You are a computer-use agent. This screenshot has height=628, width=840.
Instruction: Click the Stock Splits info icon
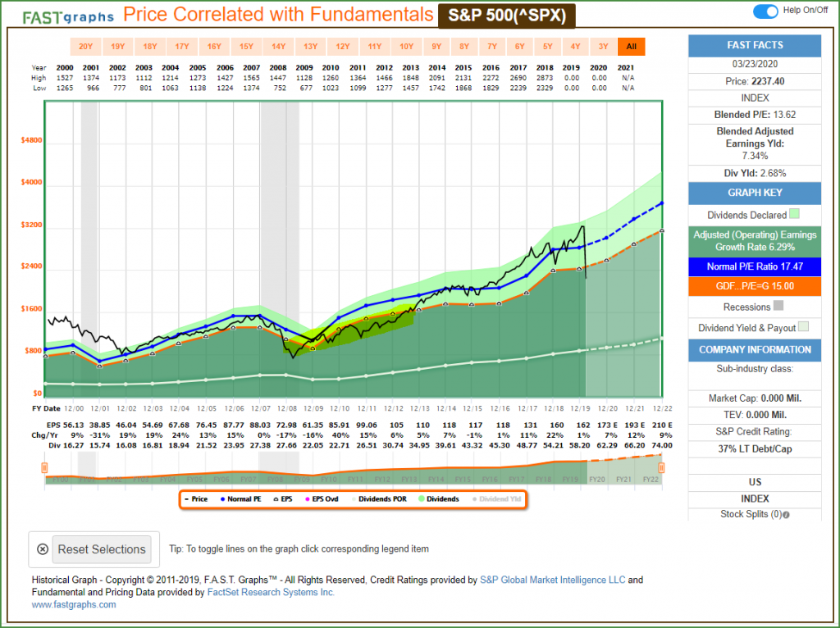[786, 514]
